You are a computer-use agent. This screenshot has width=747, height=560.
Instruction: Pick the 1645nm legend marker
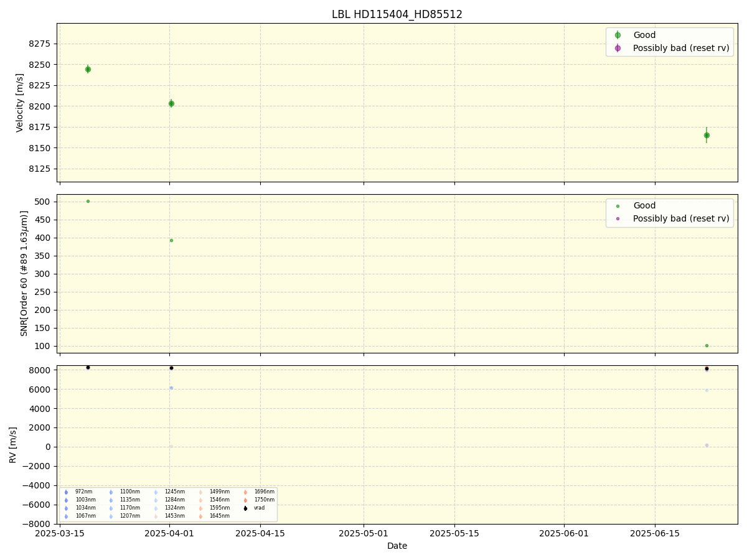click(200, 516)
